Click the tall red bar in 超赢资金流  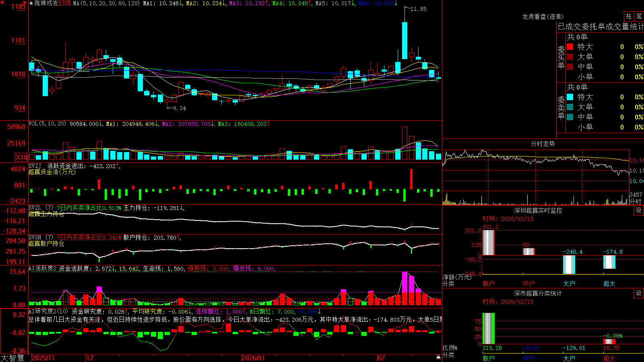pyautogui.click(x=411, y=179)
